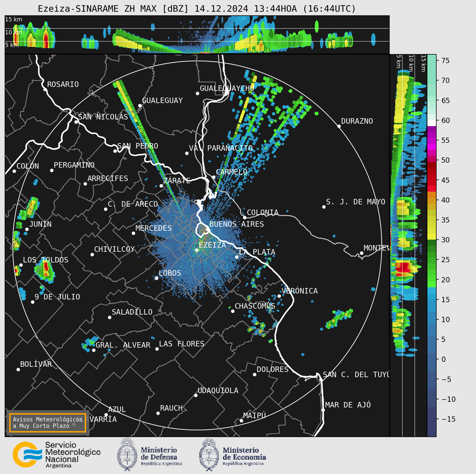Click the LA PLATA city label

(x=257, y=252)
